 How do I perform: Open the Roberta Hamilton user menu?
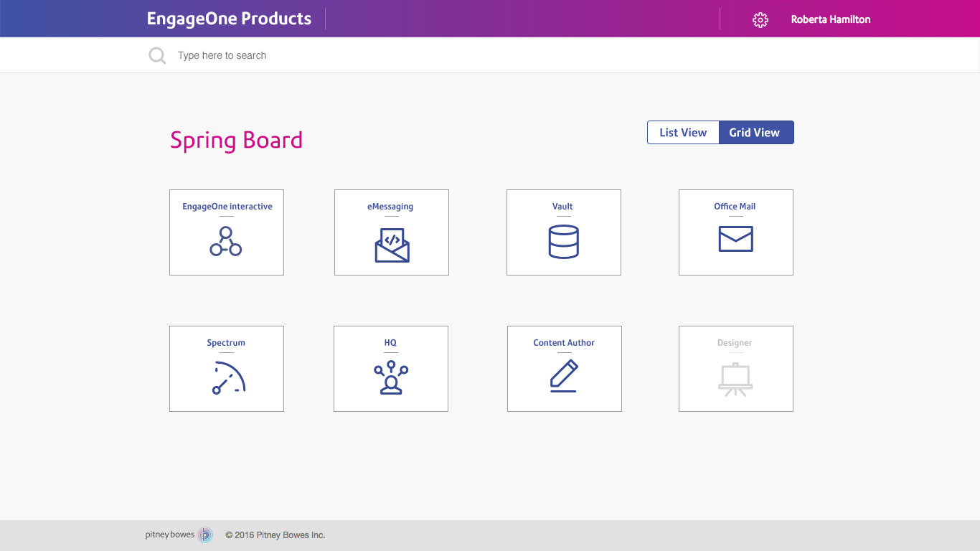tap(830, 20)
